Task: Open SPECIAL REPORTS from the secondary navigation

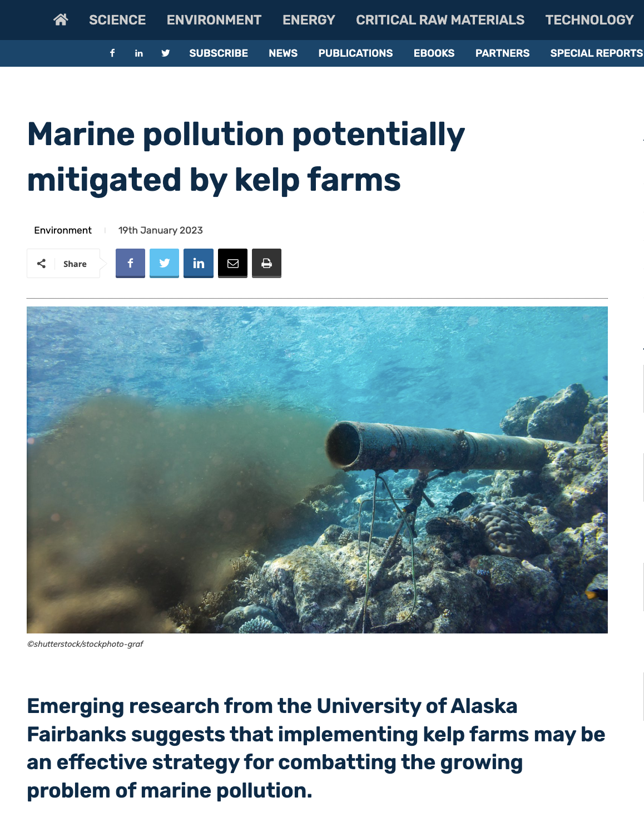Action: coord(595,53)
